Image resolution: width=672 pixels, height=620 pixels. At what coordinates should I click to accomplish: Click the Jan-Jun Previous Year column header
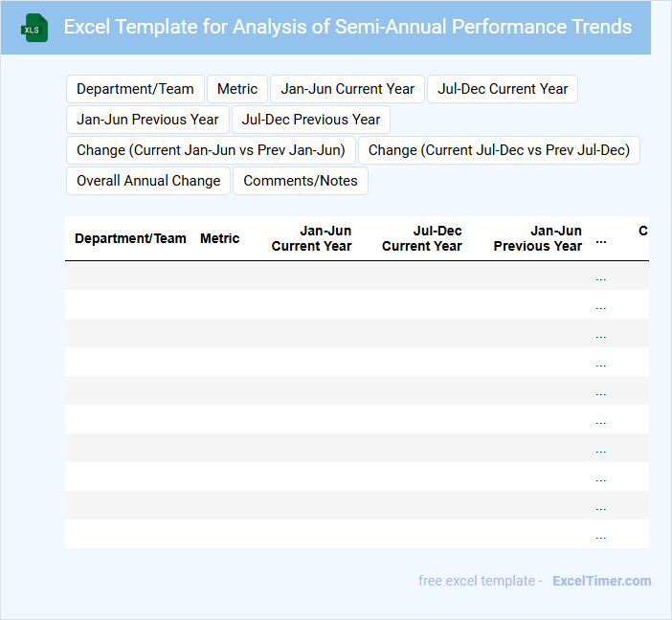537,238
